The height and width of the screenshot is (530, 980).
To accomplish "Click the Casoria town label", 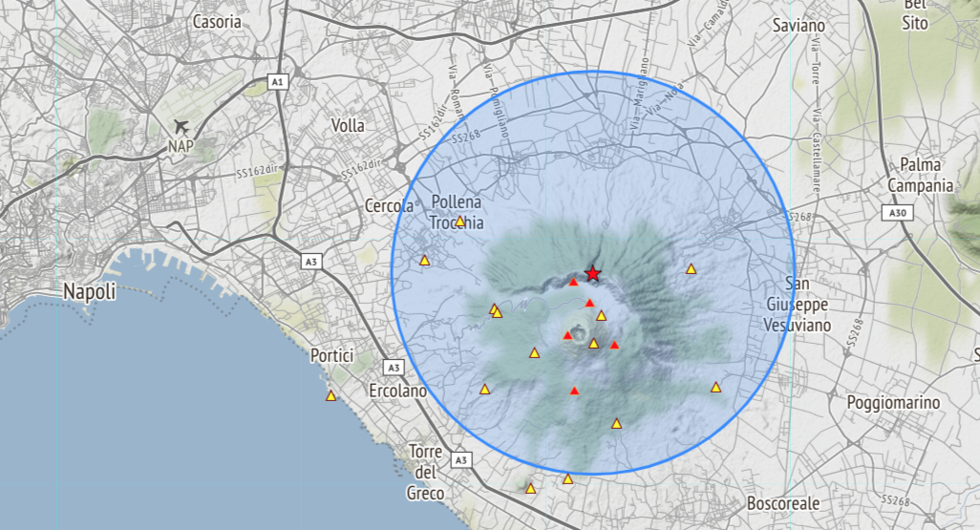I will tap(217, 21).
